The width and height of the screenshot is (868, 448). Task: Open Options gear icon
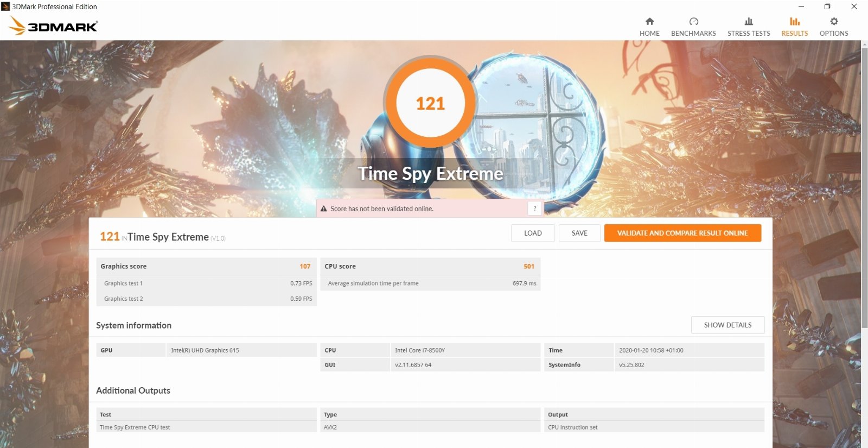click(834, 21)
